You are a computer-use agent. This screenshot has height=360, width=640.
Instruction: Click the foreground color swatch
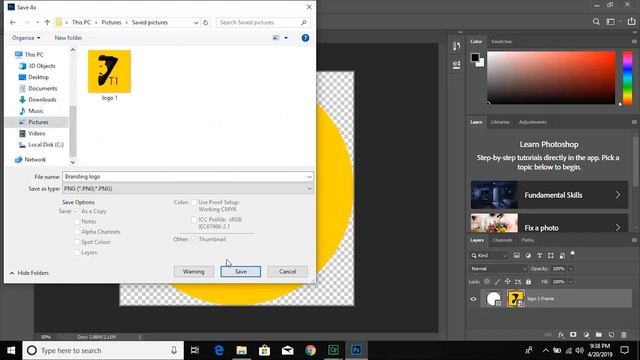[x=475, y=58]
